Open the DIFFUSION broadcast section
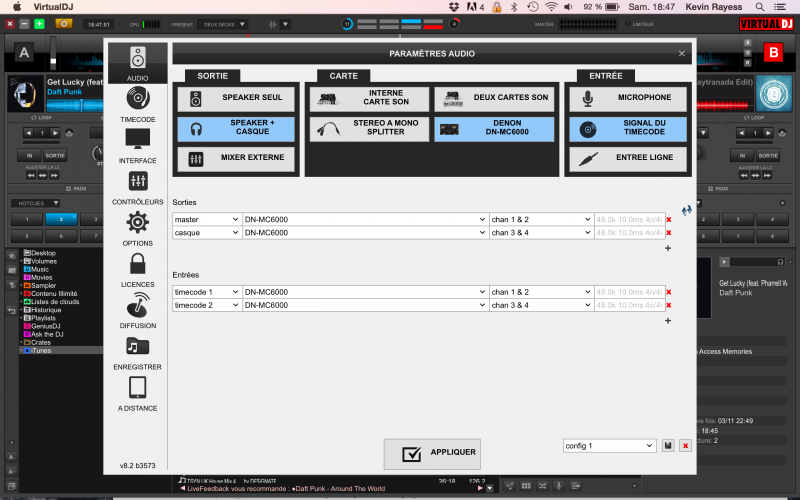This screenshot has width=800, height=500. (137, 311)
